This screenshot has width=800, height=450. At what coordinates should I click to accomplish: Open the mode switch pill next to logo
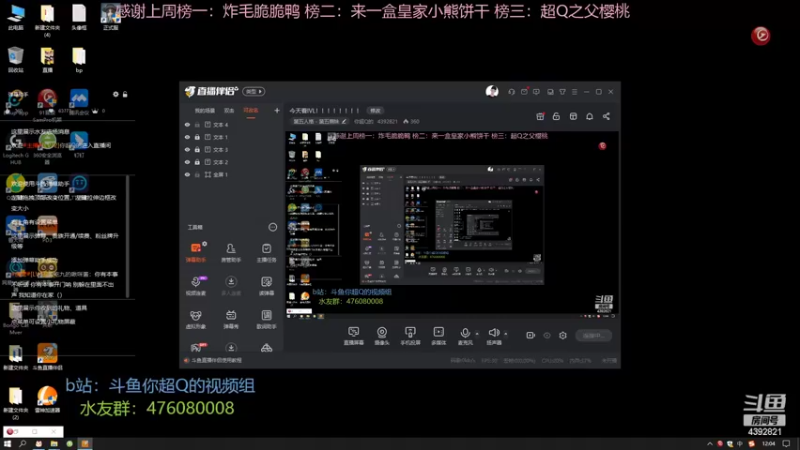[x=254, y=91]
